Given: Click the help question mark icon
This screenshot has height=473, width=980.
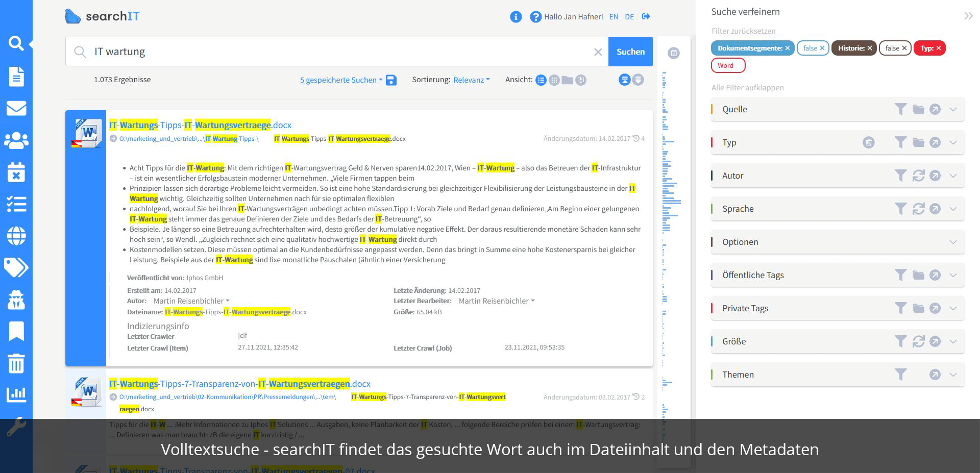Looking at the screenshot, I should click(x=535, y=17).
